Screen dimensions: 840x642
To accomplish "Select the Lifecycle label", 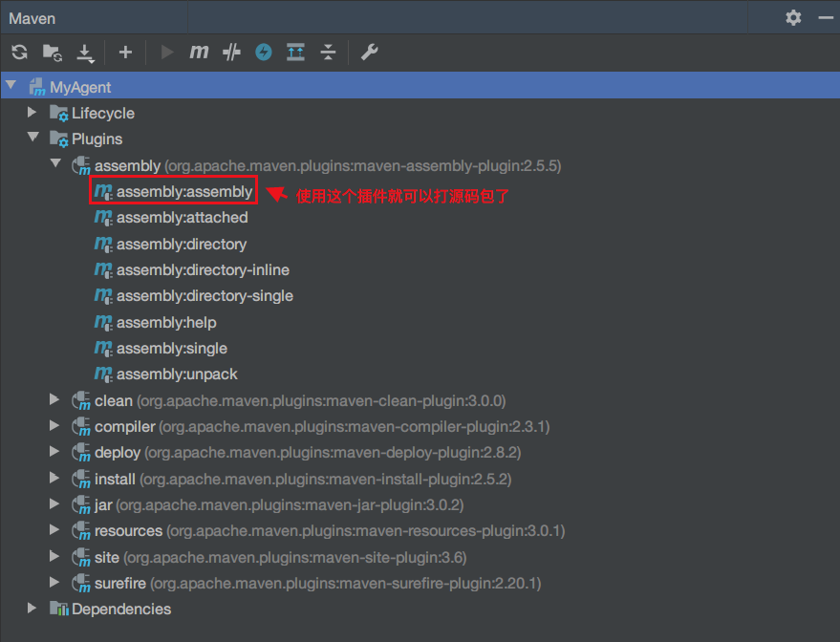I will (103, 113).
